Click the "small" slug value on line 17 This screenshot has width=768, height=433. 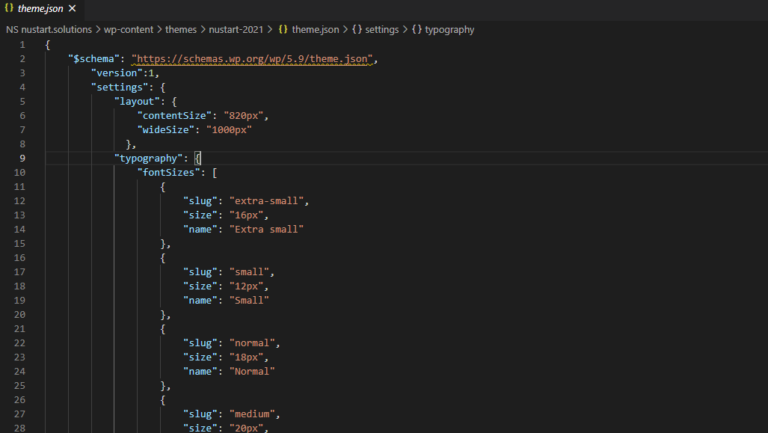[x=249, y=272]
